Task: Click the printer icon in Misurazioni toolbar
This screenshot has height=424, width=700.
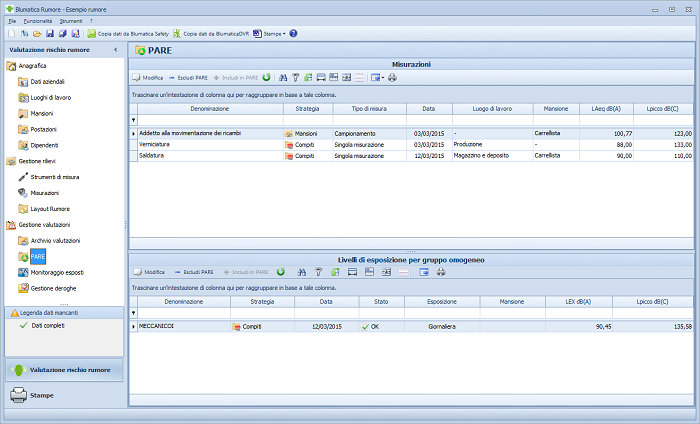Action: pos(392,77)
